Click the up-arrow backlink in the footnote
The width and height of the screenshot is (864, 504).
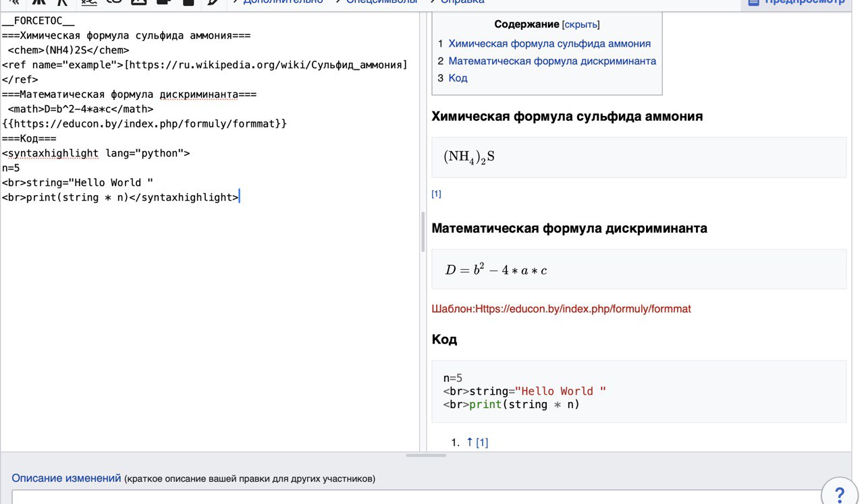click(x=470, y=442)
